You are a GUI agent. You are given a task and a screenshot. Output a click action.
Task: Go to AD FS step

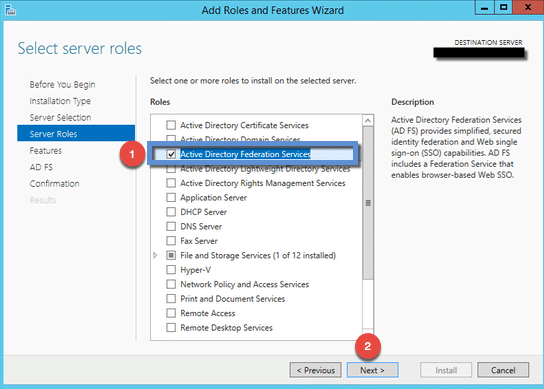[x=41, y=167]
